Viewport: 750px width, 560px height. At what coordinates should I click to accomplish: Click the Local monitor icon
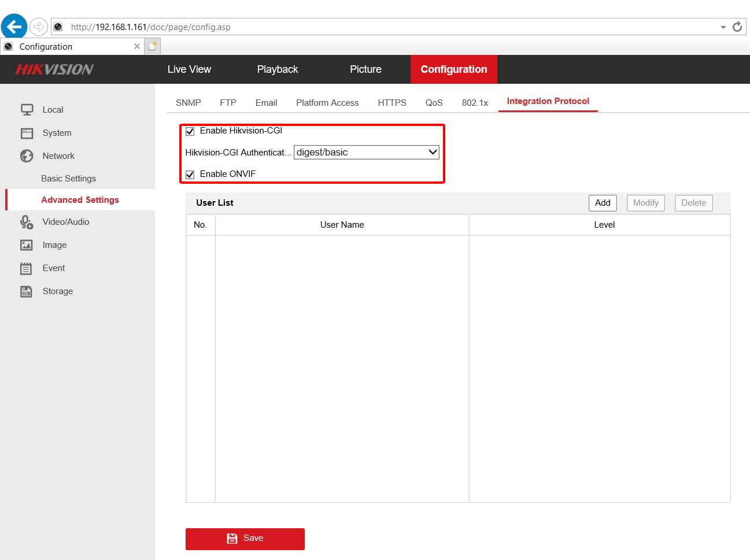[27, 110]
